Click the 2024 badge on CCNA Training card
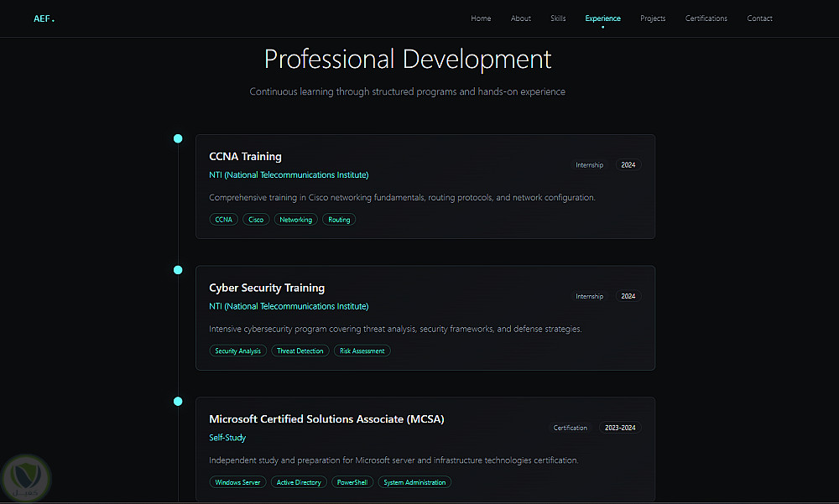The height and width of the screenshot is (504, 839). [628, 165]
